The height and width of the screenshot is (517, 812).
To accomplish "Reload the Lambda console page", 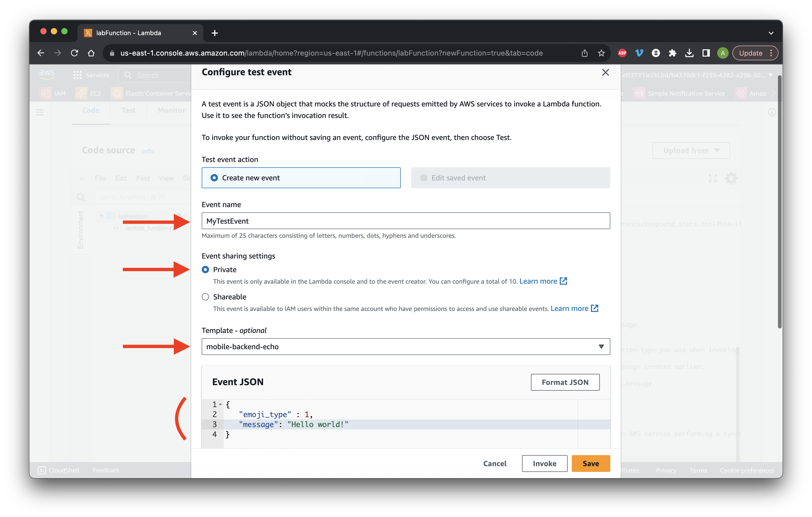I will 75,53.
